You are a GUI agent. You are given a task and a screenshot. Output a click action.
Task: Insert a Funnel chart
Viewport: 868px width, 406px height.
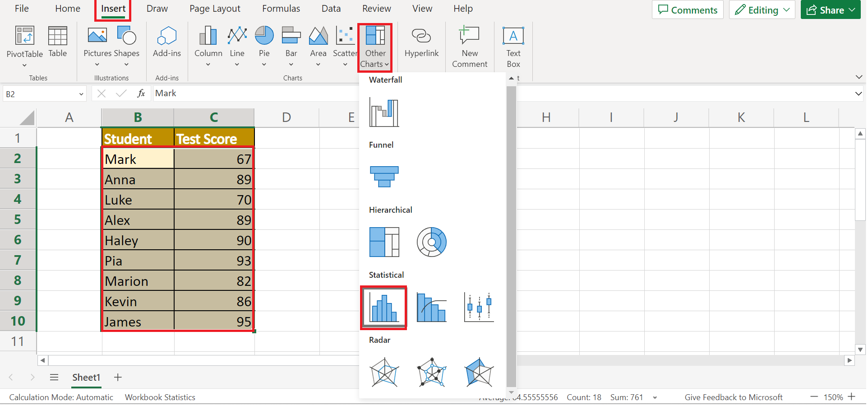[384, 177]
